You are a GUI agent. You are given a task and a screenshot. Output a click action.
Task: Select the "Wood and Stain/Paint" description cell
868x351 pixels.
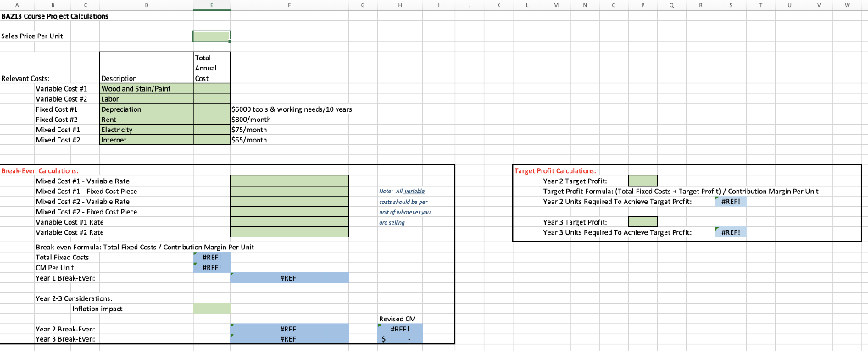(x=147, y=88)
